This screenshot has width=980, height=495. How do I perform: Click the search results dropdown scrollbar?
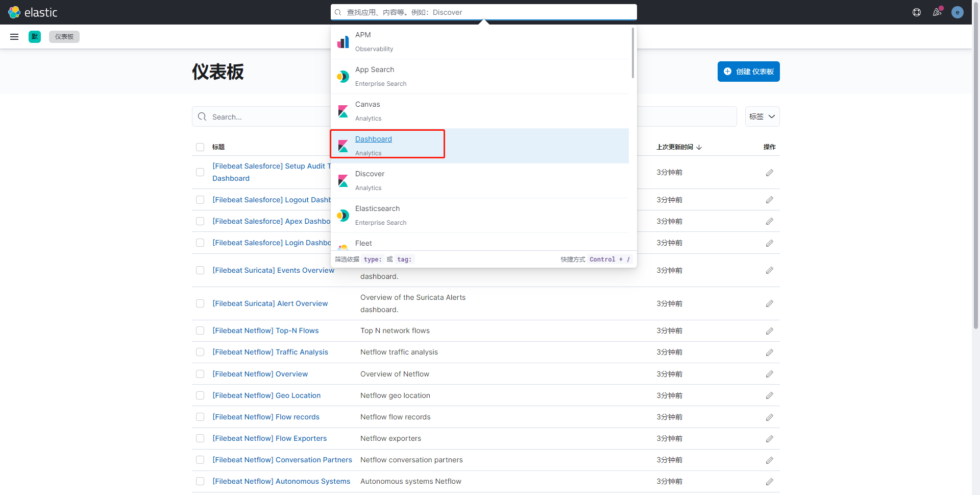coord(633,54)
